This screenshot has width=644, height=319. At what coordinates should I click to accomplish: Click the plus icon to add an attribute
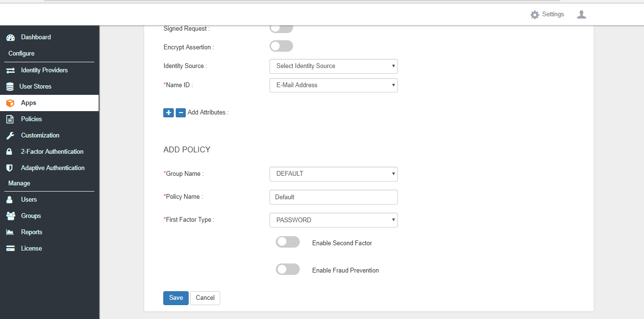168,113
